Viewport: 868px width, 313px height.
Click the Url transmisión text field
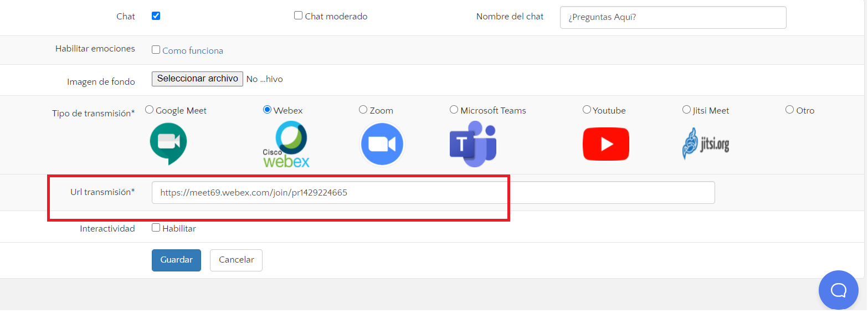tap(433, 193)
